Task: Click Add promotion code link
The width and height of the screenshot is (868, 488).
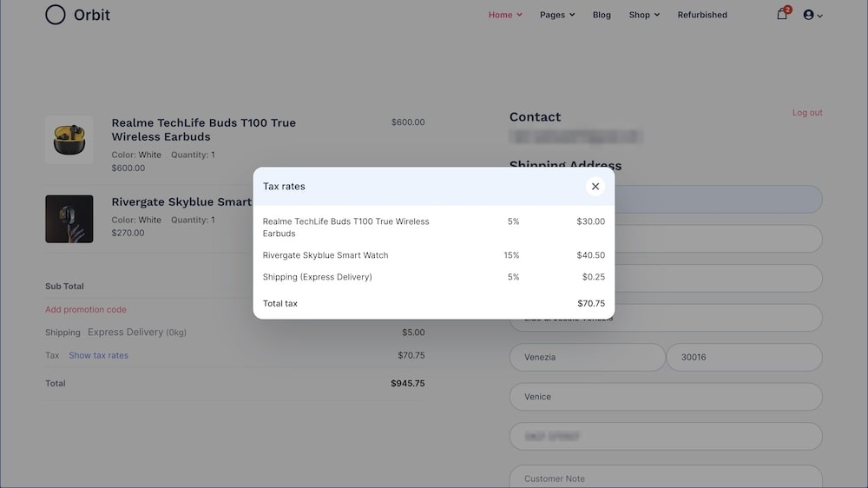Action: (86, 310)
